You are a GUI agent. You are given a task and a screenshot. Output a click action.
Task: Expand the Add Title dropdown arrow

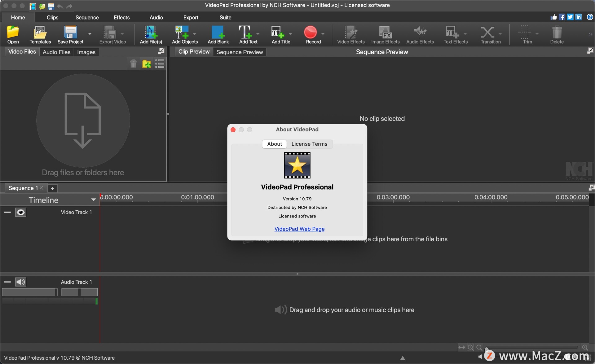pos(290,34)
